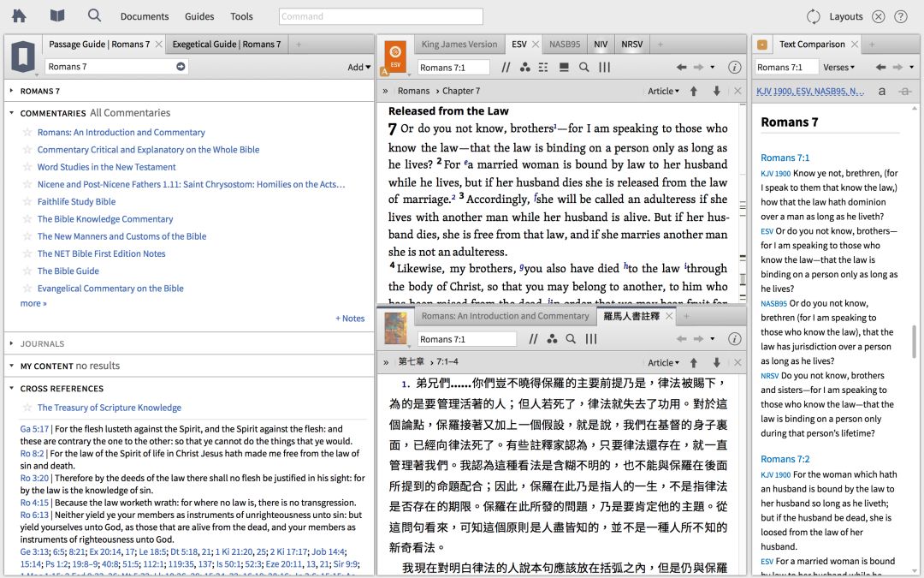Switch to NASB95 tab

[565, 45]
